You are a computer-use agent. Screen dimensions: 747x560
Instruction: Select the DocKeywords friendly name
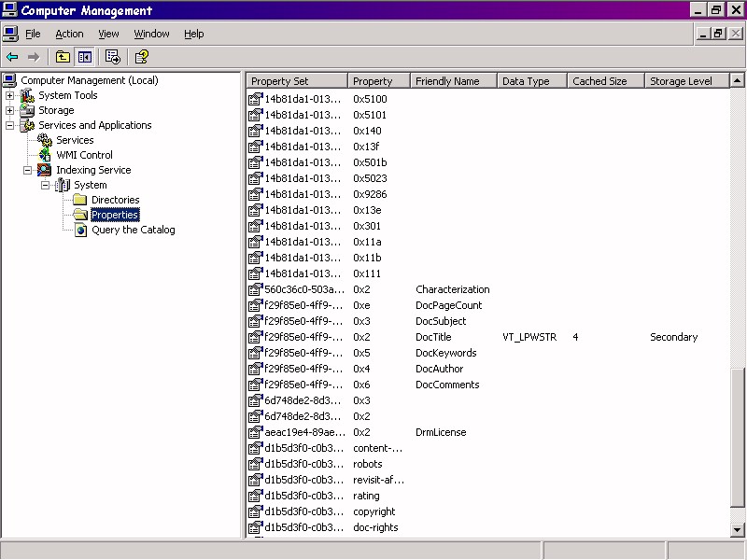tap(446, 353)
